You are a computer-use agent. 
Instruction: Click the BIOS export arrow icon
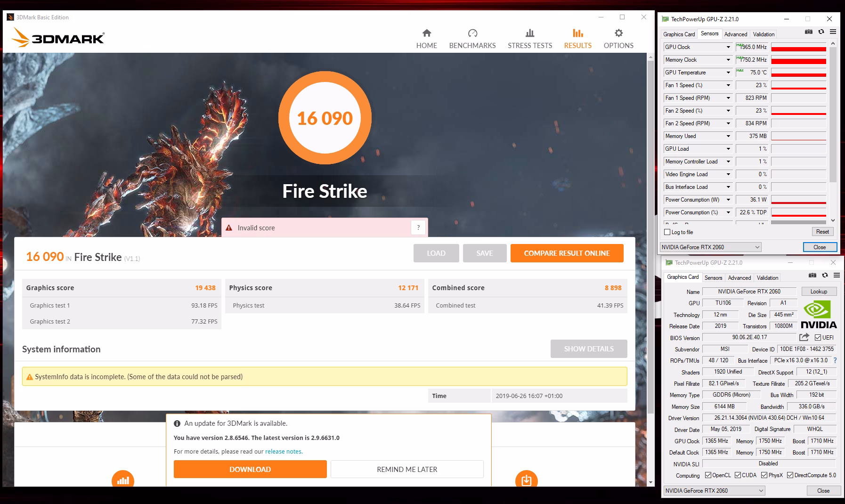(804, 337)
